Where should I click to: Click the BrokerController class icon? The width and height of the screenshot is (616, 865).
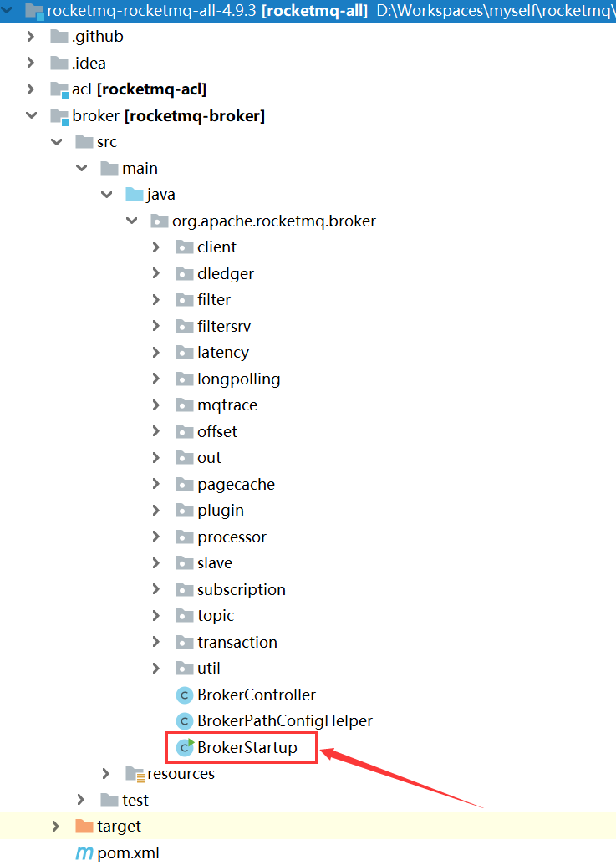tap(184, 695)
